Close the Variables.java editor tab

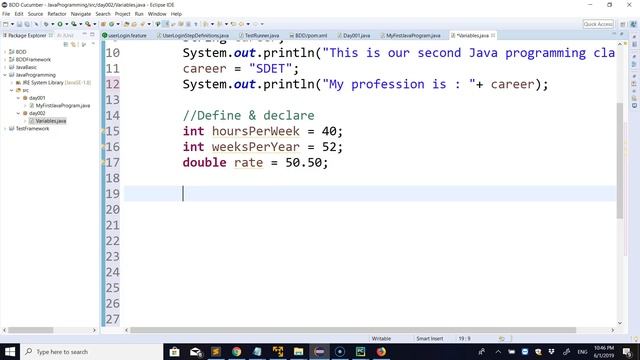pyautogui.click(x=493, y=36)
